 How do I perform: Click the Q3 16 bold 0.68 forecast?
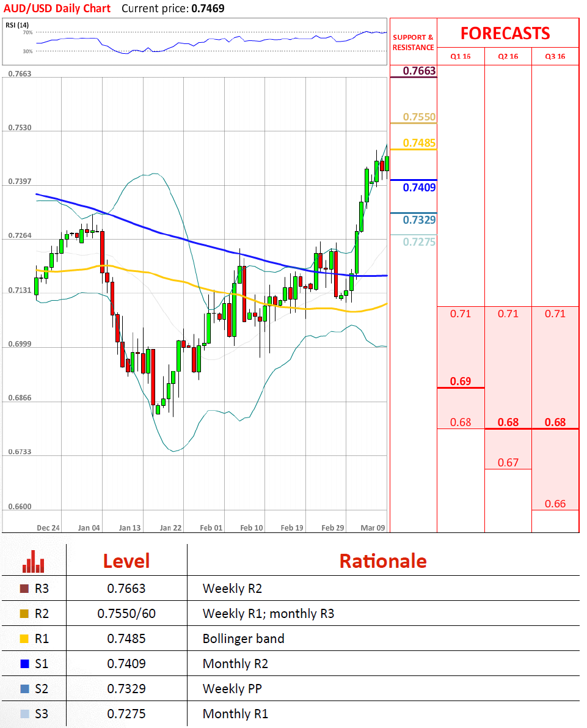click(x=555, y=422)
